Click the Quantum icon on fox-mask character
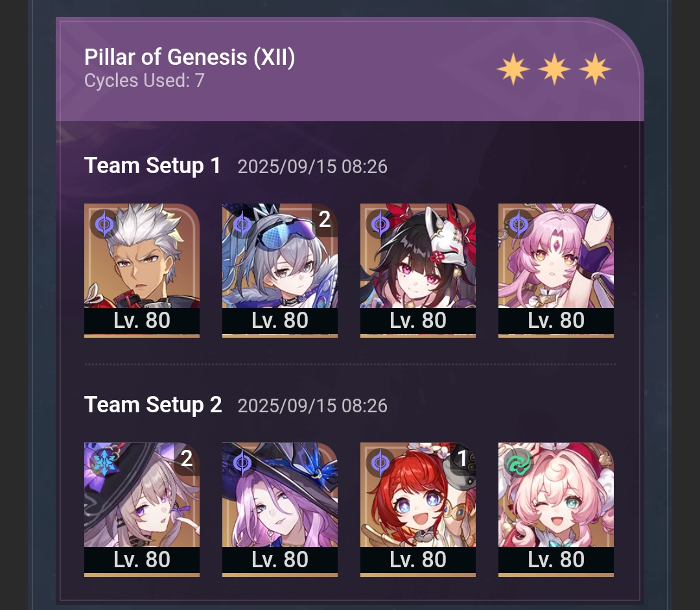Viewport: 700px width, 610px height. 380,223
